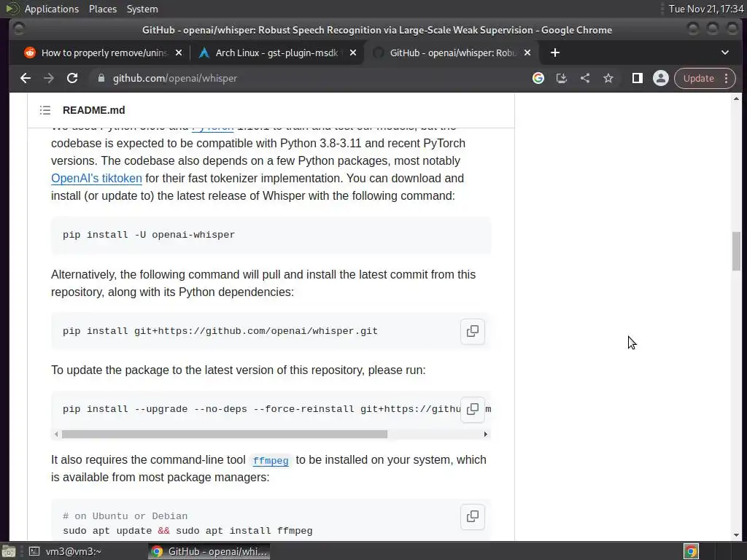Open the vm3@vm3 terminal taskbar item
The height and width of the screenshot is (560, 747).
pos(65,551)
